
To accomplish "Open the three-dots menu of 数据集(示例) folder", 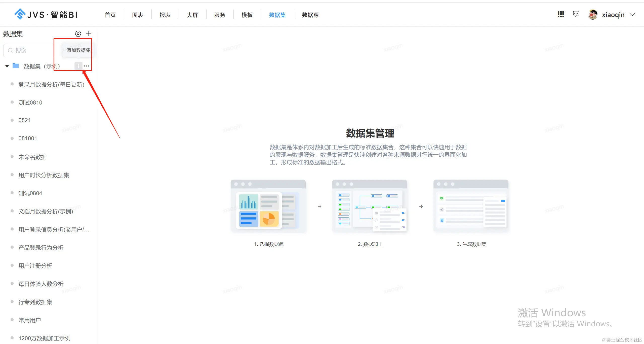I will [87, 66].
